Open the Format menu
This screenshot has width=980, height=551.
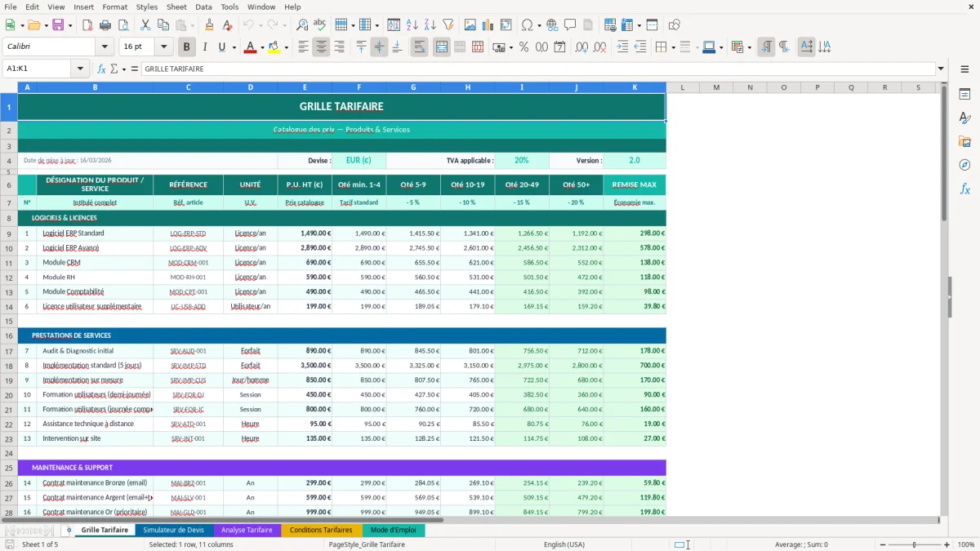click(114, 7)
